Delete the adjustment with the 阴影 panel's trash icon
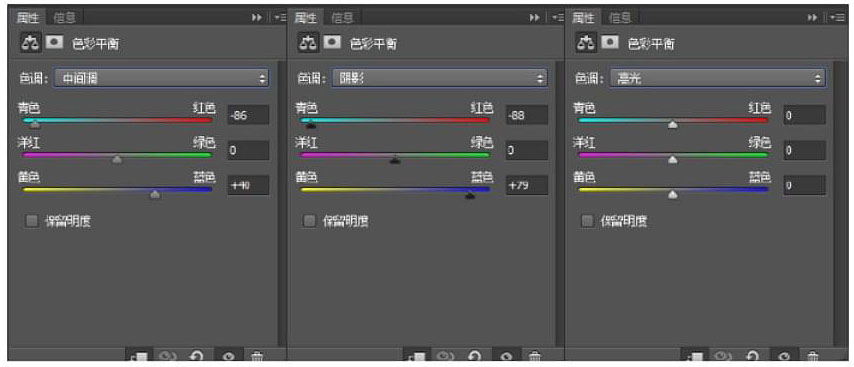Image resolution: width=854 pixels, height=367 pixels. pos(535,357)
